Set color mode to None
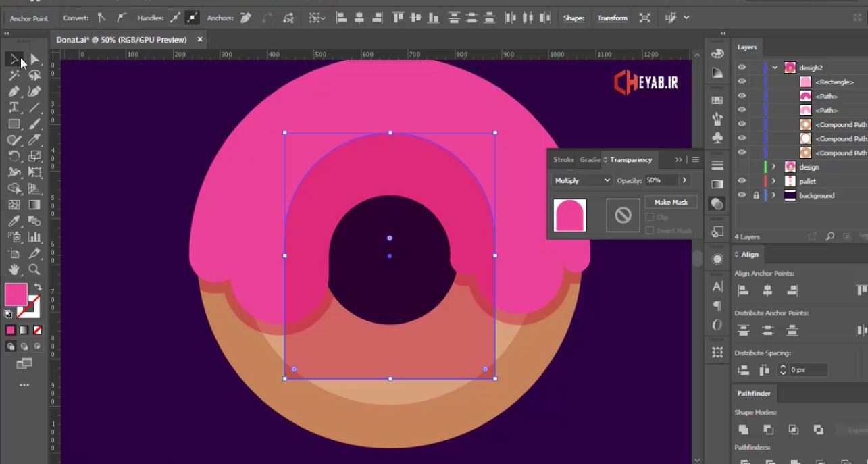The height and width of the screenshot is (464, 868). (x=38, y=330)
